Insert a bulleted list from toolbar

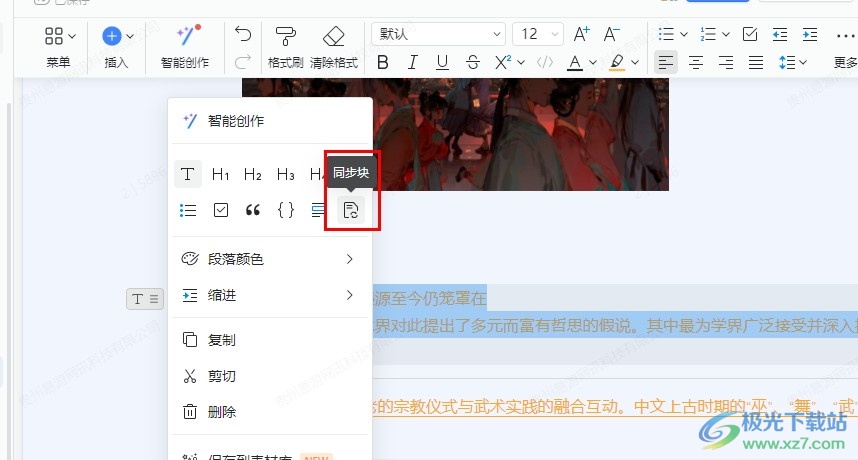click(666, 34)
